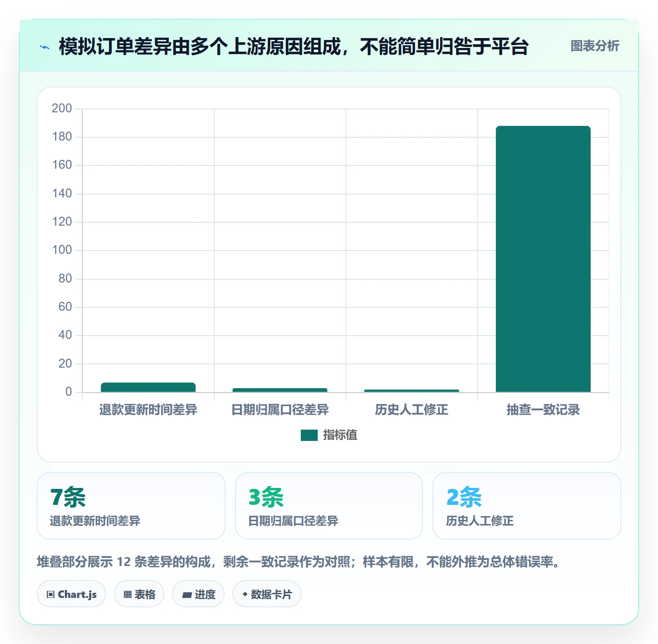Click the 退款更新时间差异 x-axis label
The height and width of the screenshot is (644, 658).
pos(148,410)
